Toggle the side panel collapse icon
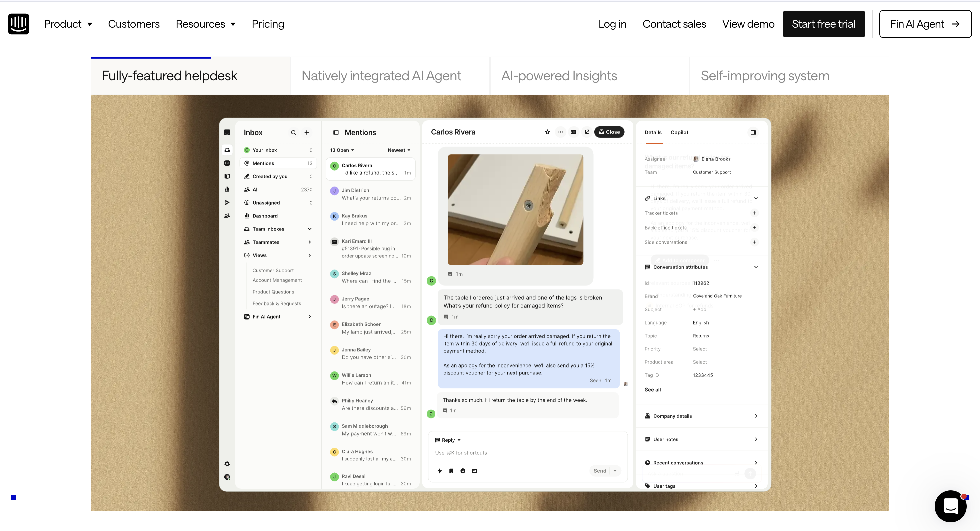This screenshot has width=980, height=531. point(753,132)
